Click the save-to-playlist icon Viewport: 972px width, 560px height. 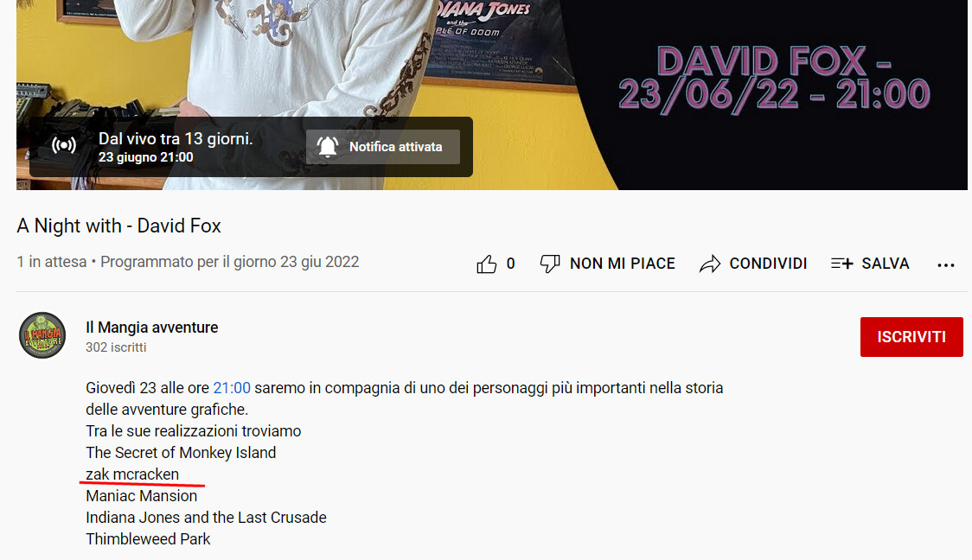(x=841, y=264)
